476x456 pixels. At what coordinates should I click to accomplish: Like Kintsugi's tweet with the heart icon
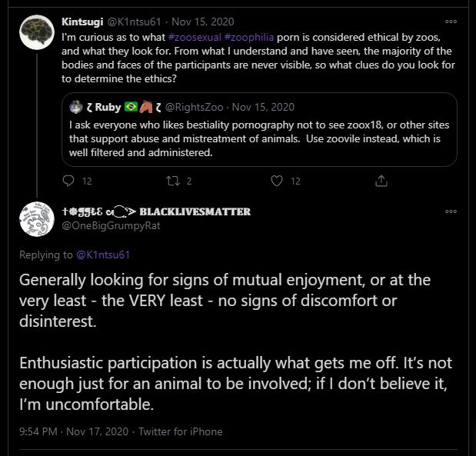tap(277, 181)
